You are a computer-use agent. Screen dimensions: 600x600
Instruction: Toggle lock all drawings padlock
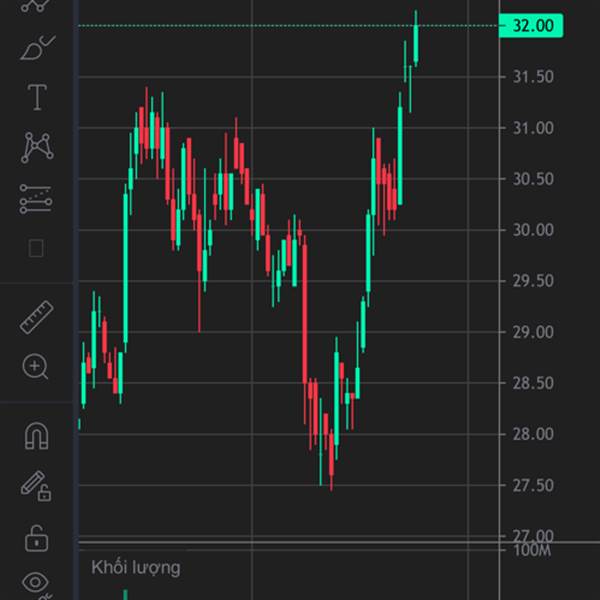(x=36, y=538)
